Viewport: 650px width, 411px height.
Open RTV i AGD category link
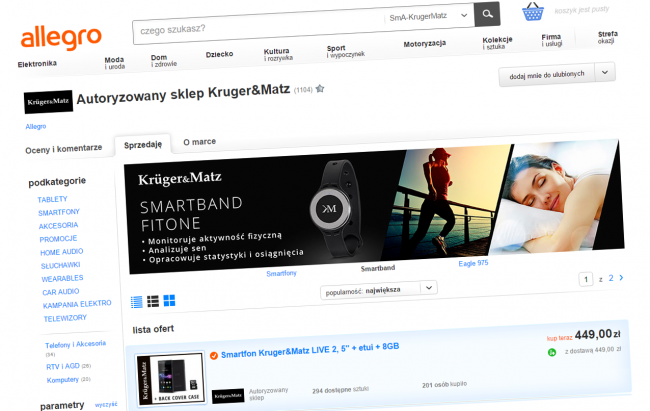coord(63,366)
